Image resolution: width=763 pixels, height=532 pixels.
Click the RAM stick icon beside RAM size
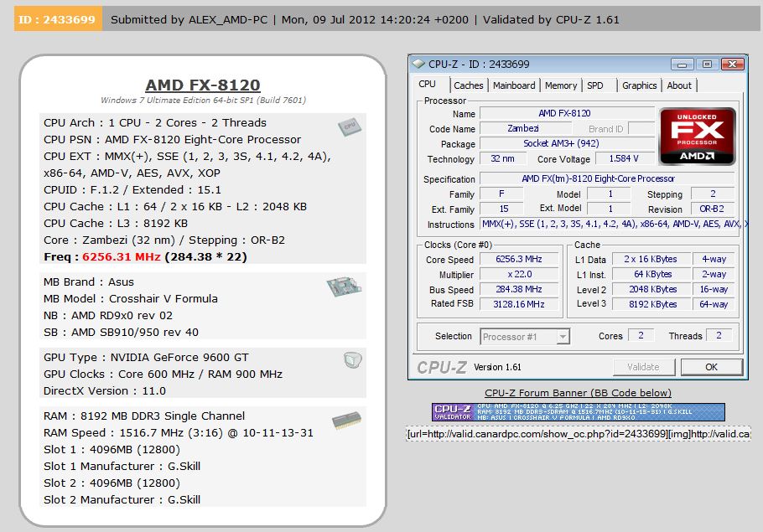[x=346, y=421]
